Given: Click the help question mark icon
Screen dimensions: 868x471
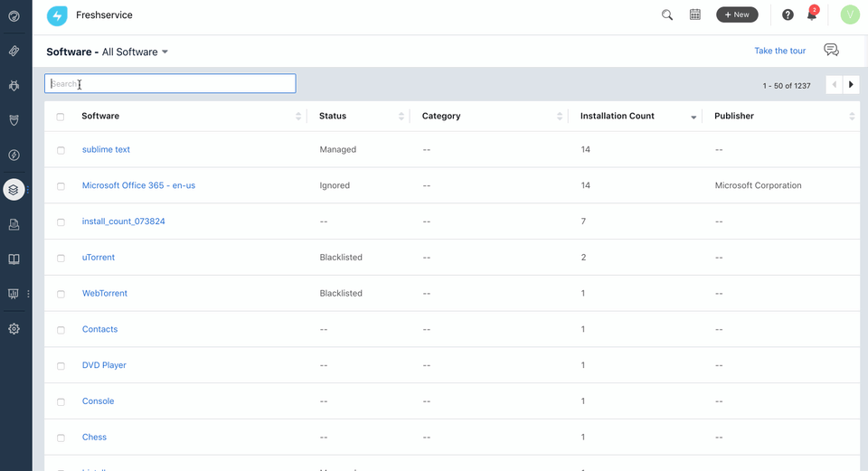Looking at the screenshot, I should click(788, 14).
